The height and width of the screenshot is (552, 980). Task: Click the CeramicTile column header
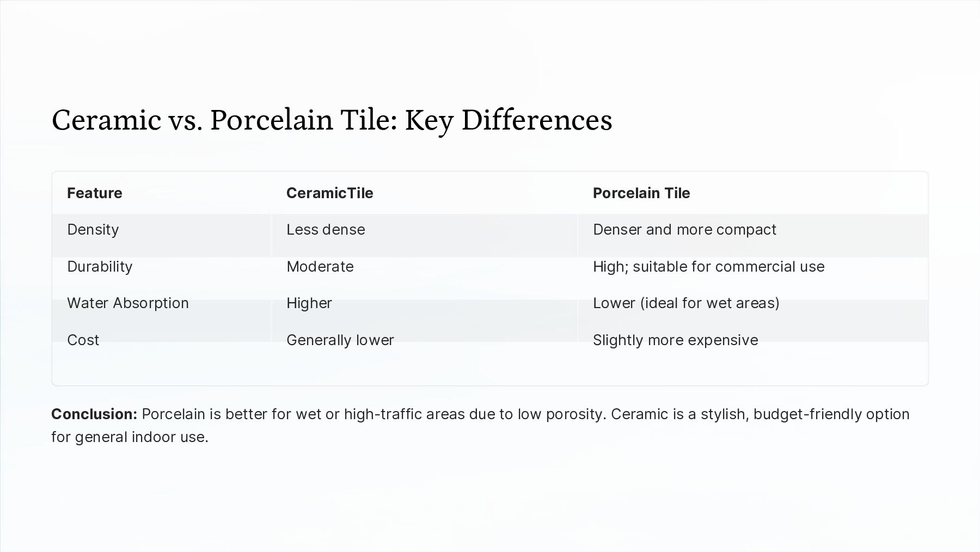330,193
